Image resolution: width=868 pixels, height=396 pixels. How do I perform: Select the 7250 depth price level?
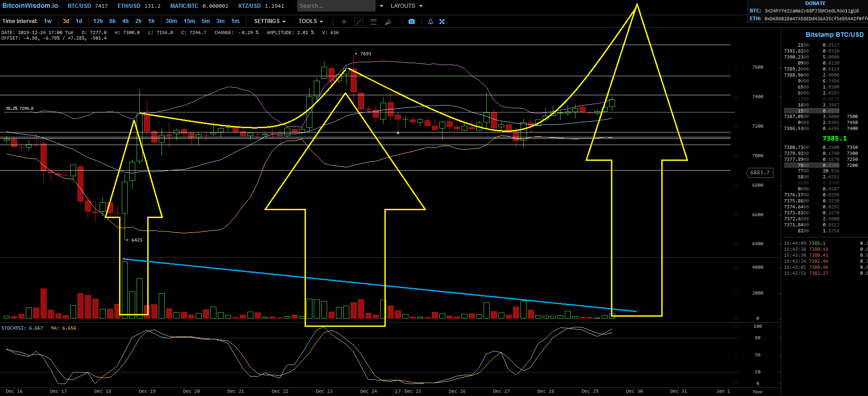click(852, 160)
